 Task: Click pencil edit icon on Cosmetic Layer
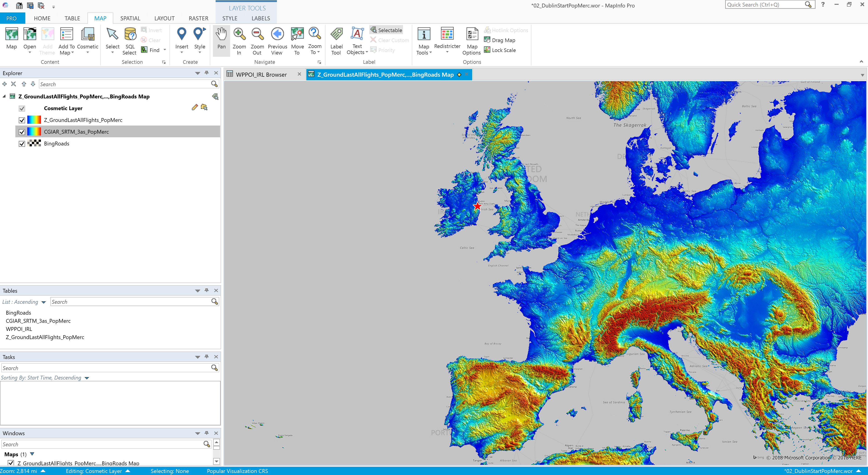coord(194,107)
